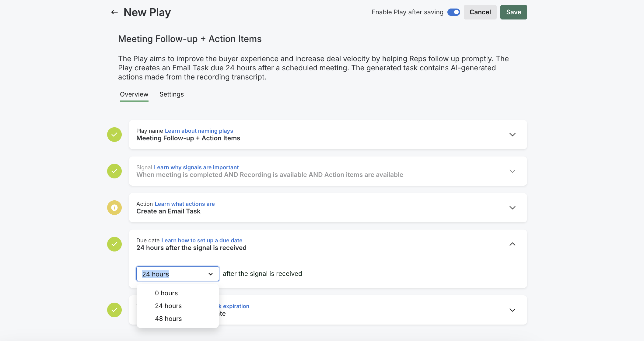Viewport: 644px width, 341px height.
Task: Disable the Enable Play after saving toggle
Action: coord(453,12)
